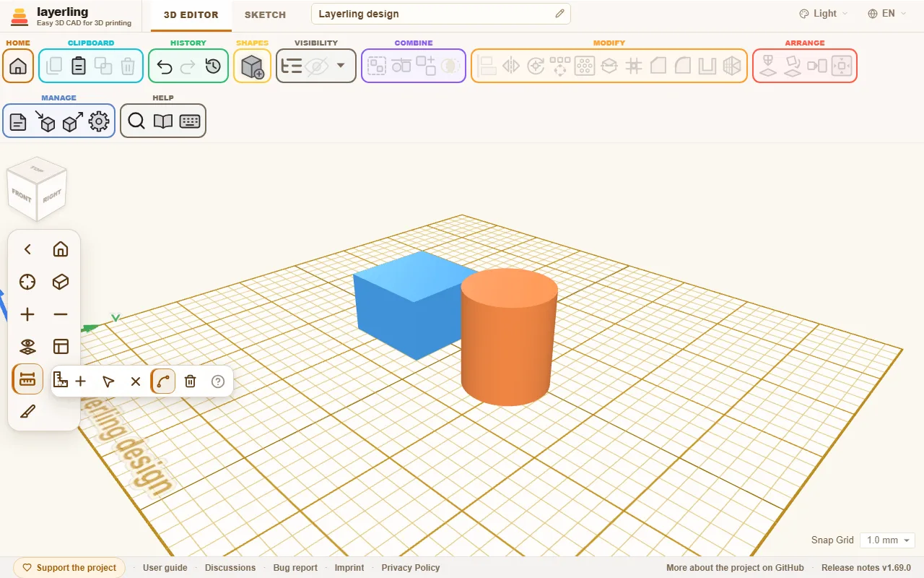Screen dimensions: 924x578
Task: Click the export cube icon
Action: pos(72,121)
